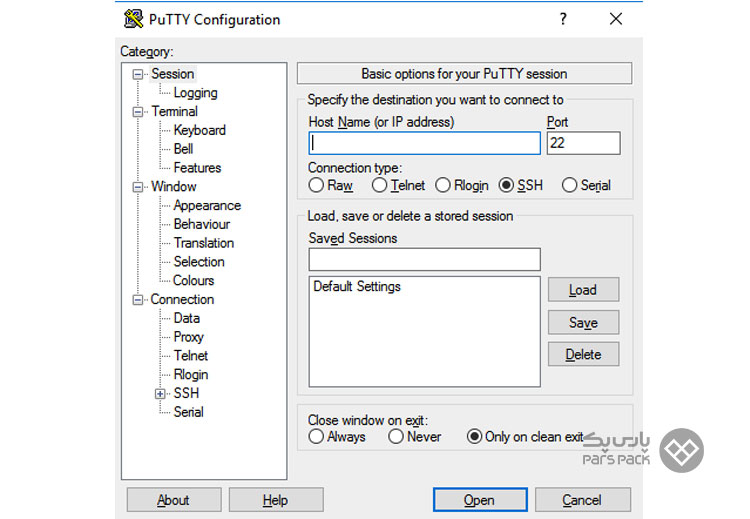Open Rlogin settings in category tree
This screenshot has width=750, height=519.
(191, 375)
